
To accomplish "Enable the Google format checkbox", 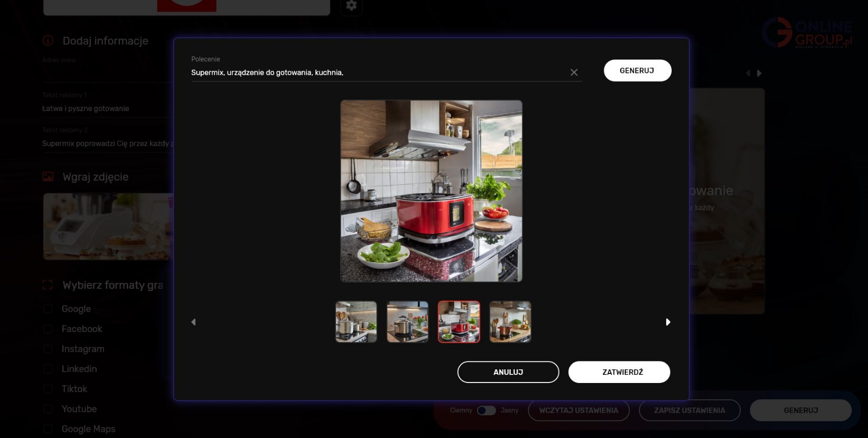I will pyautogui.click(x=48, y=309).
